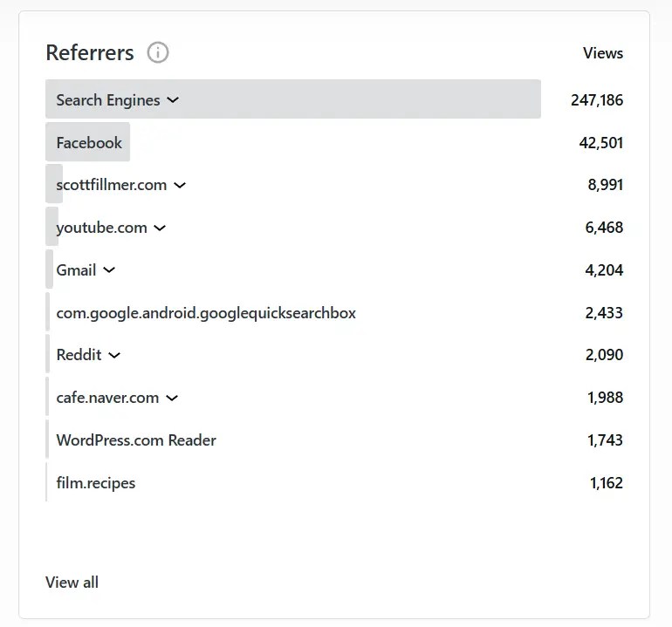Click the 42,501 Facebook views value

pyautogui.click(x=601, y=142)
